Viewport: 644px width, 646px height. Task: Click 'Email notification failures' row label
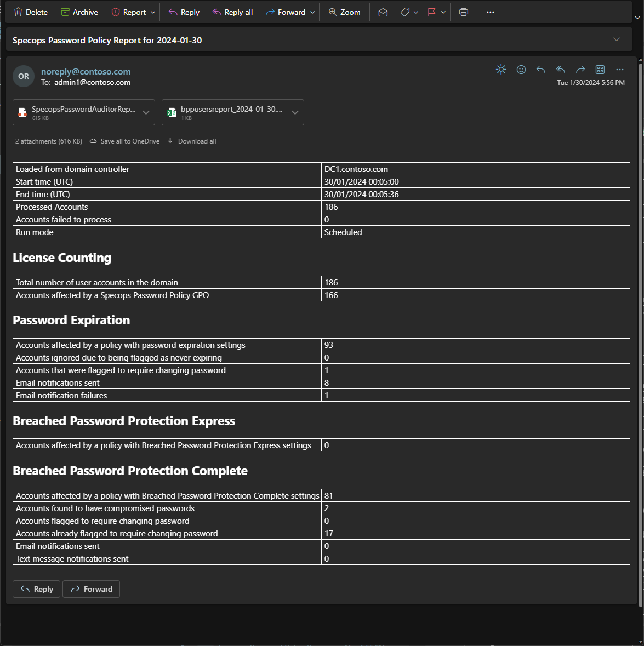[61, 396]
